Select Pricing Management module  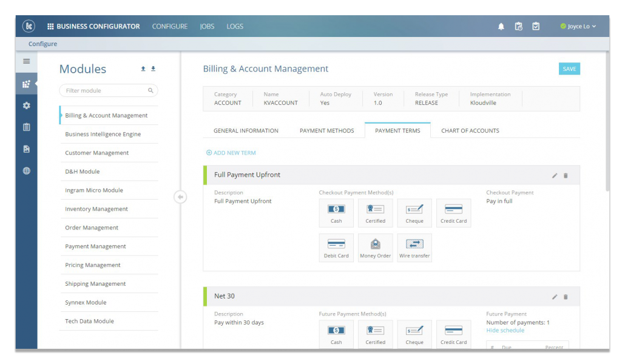coord(109,265)
